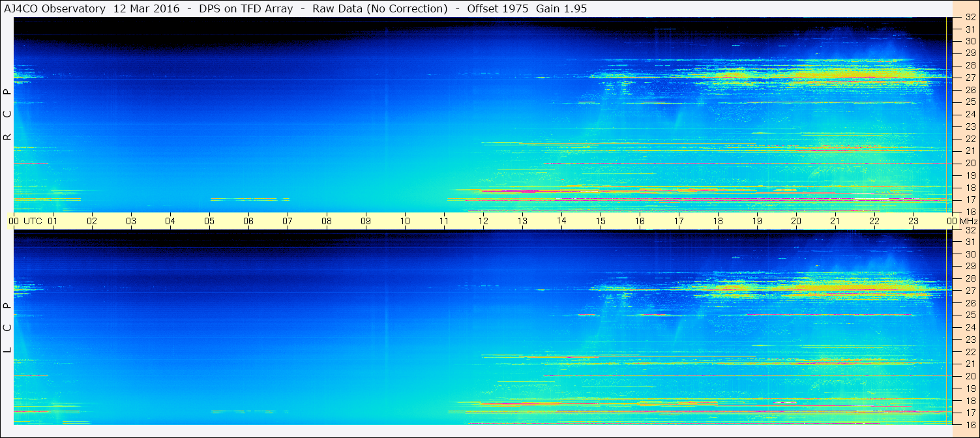Select hour 23 on the UTC time axis
Viewport: 980px width, 438px height.
tap(913, 221)
